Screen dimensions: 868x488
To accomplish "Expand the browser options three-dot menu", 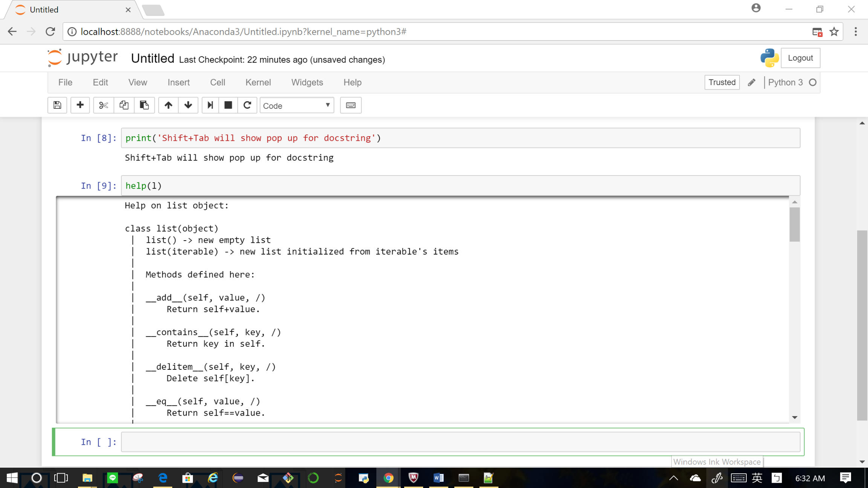I will (856, 32).
